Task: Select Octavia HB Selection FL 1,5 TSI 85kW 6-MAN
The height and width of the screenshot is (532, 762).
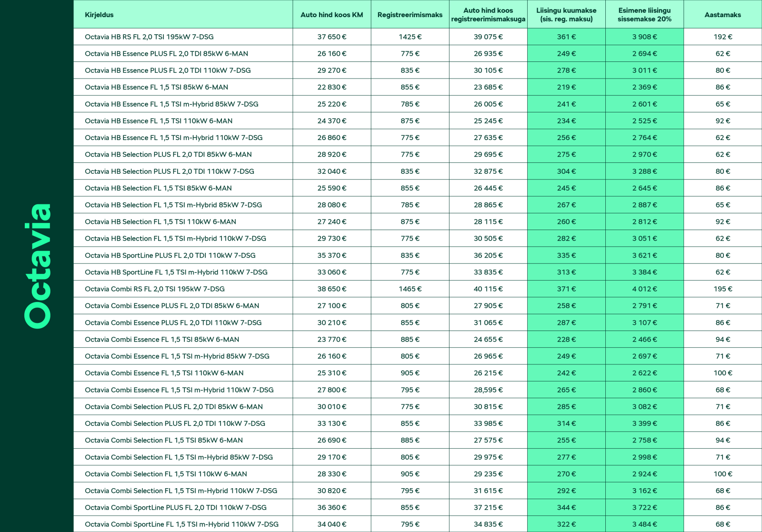Action: coord(158,188)
